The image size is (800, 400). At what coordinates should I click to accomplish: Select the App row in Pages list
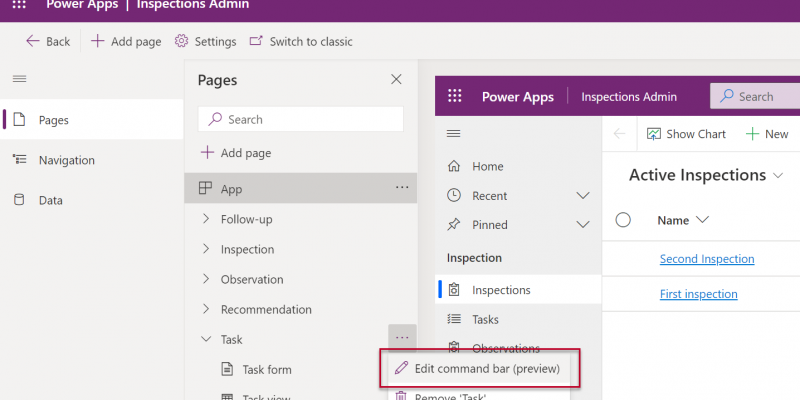[301, 189]
